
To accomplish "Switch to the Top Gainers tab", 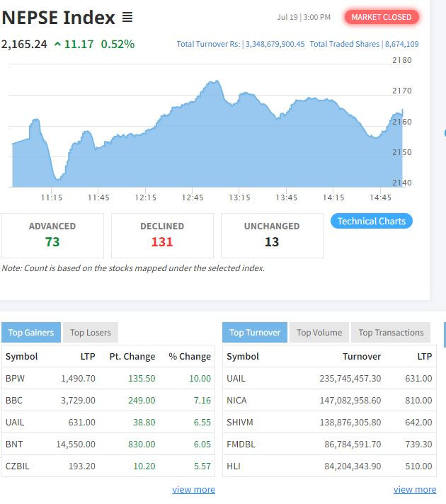I will [31, 333].
